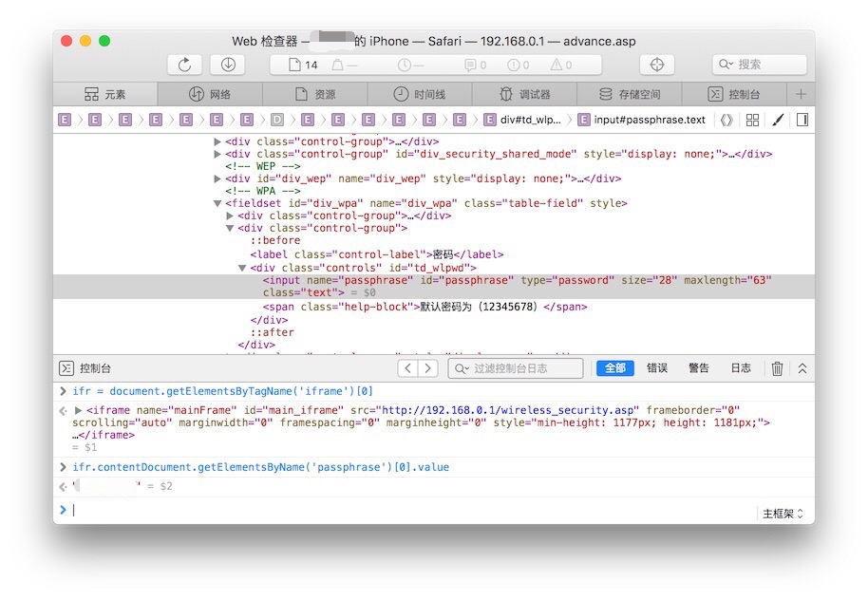Click the show source code icon near the breadcrumb

coord(726,119)
